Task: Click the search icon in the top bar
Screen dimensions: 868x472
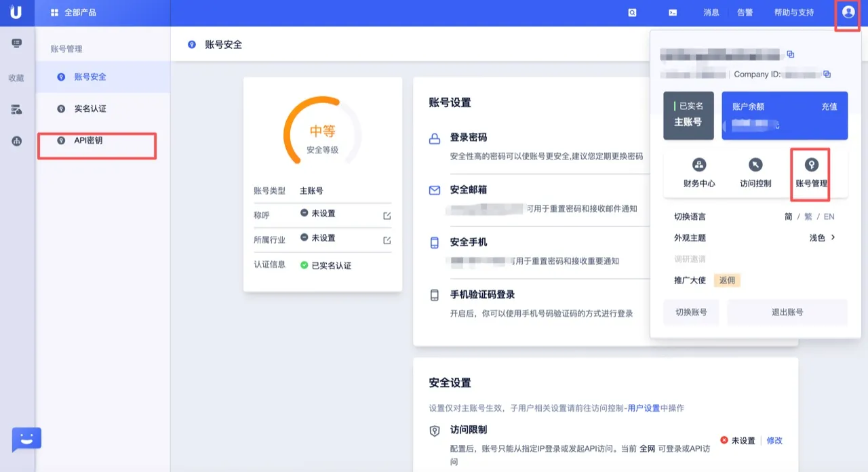Action: [x=632, y=13]
